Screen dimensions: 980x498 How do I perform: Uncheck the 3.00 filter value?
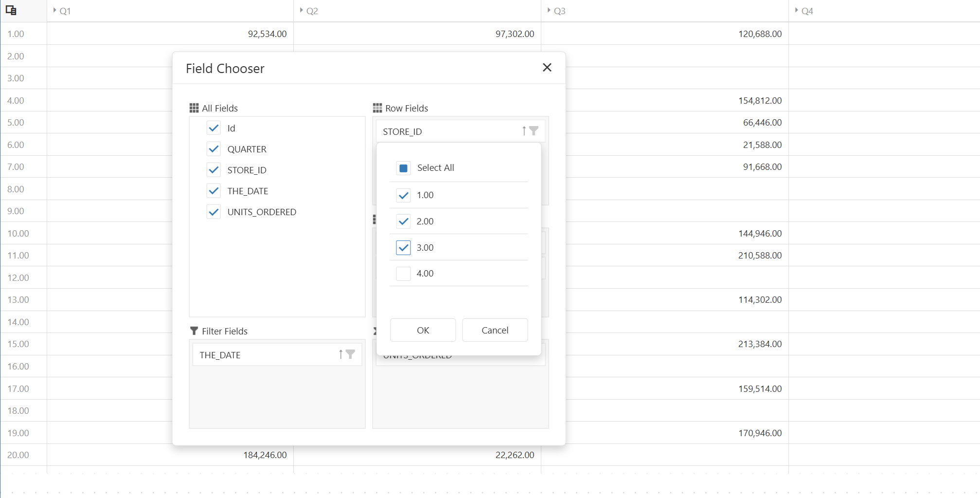(x=403, y=248)
